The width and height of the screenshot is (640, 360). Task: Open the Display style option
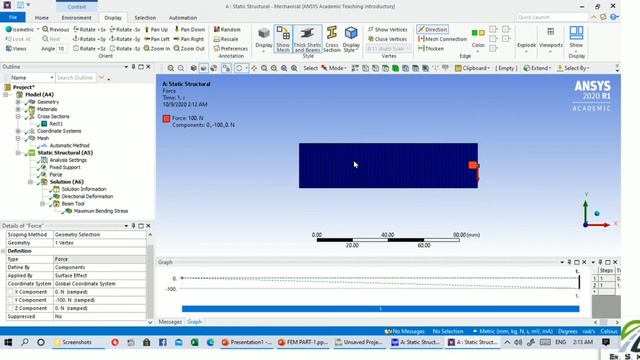(x=264, y=39)
